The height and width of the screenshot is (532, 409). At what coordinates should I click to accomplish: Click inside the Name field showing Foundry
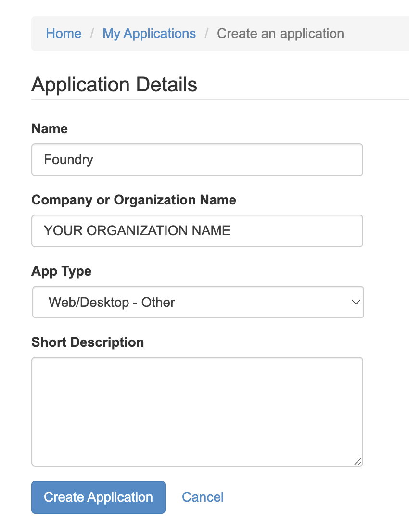(197, 159)
